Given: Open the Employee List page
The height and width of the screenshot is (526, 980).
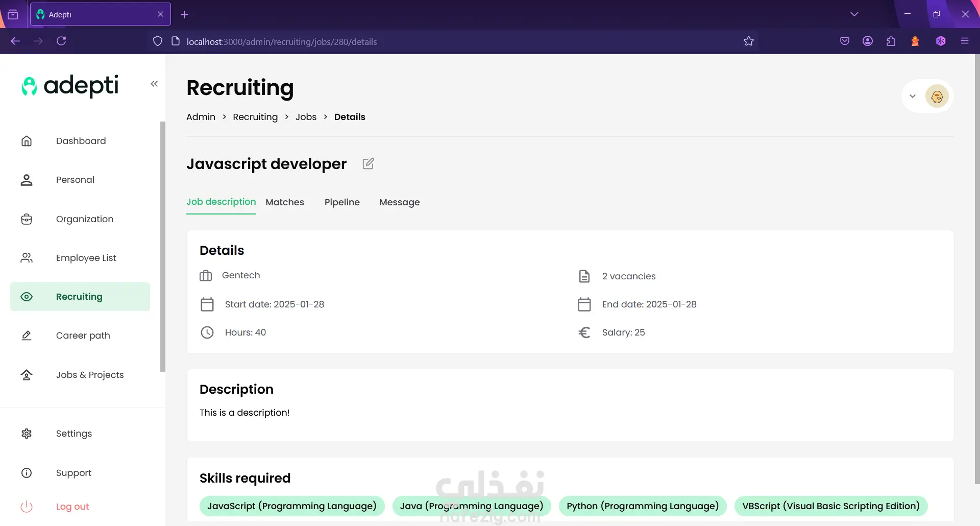Looking at the screenshot, I should point(86,258).
